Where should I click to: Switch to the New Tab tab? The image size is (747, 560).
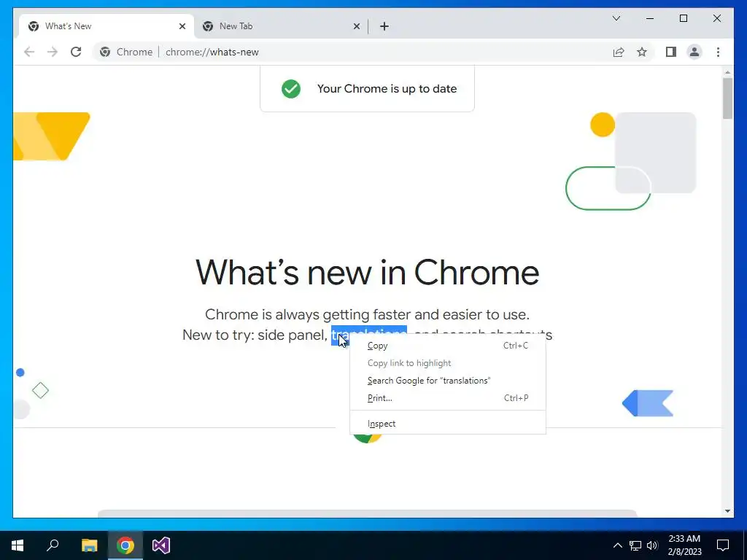281,26
